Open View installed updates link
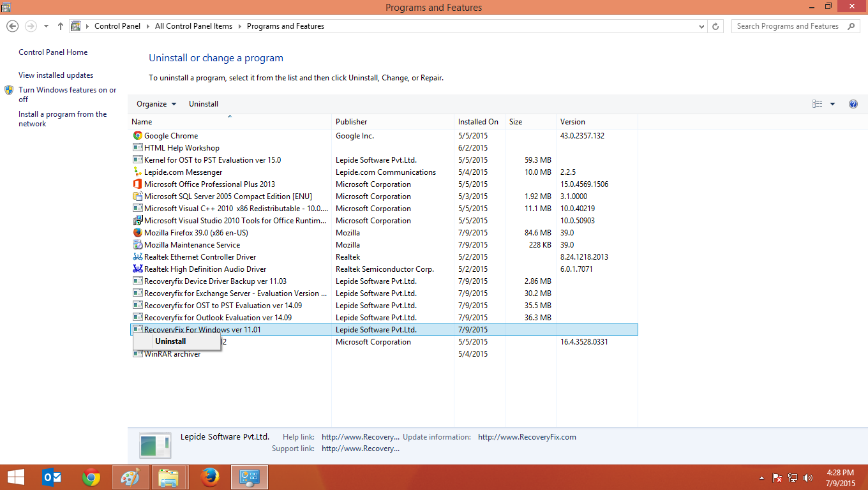This screenshot has width=868, height=490. [56, 75]
